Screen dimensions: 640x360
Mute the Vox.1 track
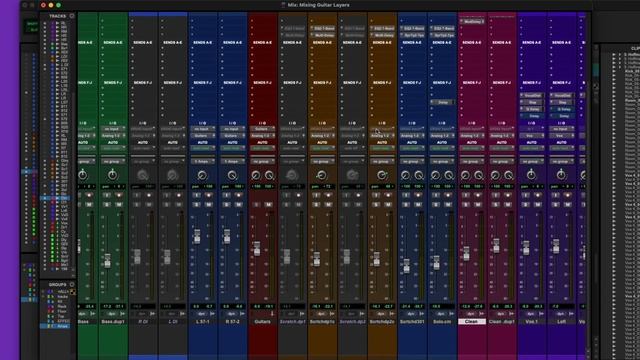[538, 204]
